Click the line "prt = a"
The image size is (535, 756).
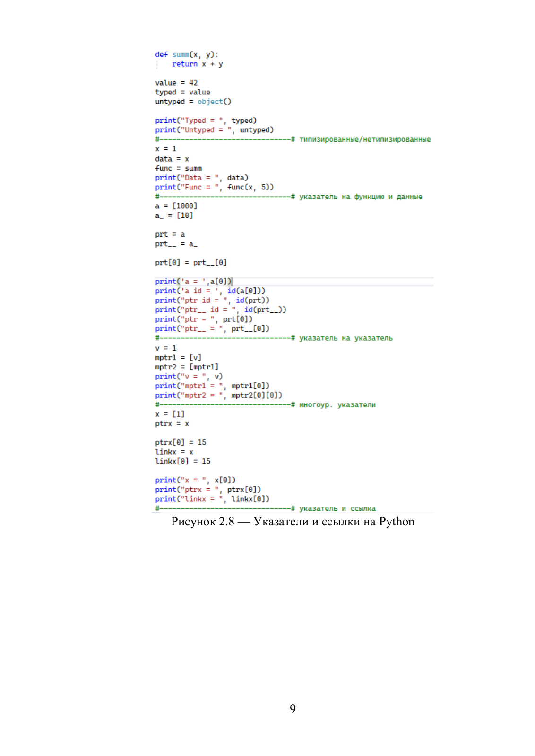click(170, 234)
